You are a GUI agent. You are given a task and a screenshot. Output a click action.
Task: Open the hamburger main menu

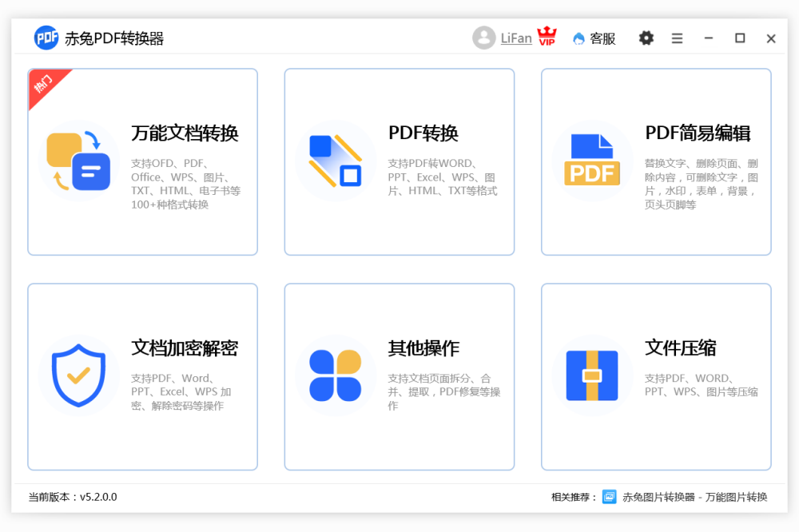pos(677,38)
